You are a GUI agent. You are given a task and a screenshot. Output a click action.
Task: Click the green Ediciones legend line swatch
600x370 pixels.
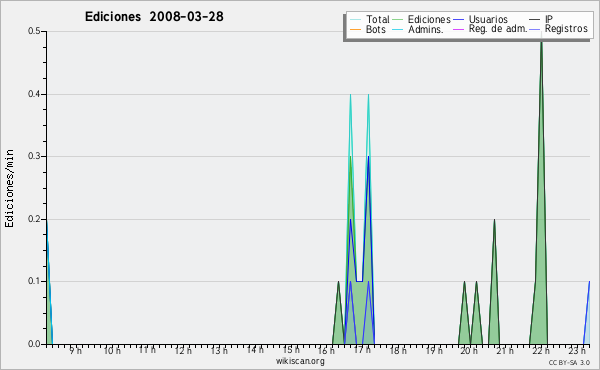coord(398,20)
